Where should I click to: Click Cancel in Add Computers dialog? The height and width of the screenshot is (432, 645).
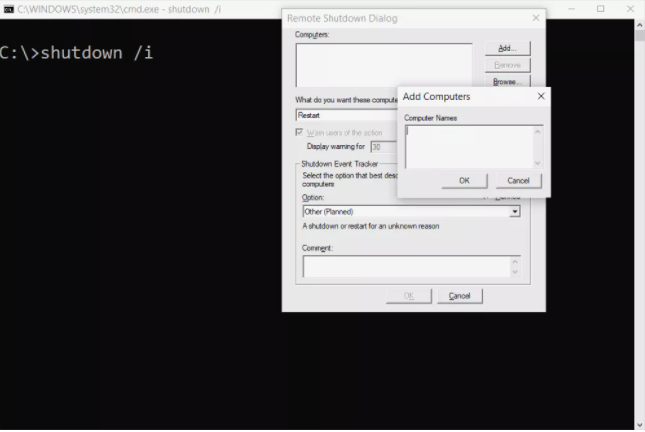click(518, 181)
